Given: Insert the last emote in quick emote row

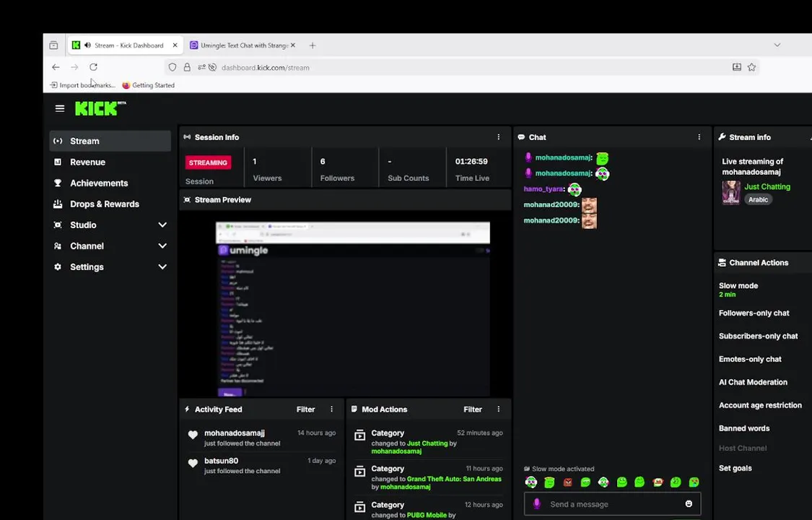Looking at the screenshot, I should (694, 482).
